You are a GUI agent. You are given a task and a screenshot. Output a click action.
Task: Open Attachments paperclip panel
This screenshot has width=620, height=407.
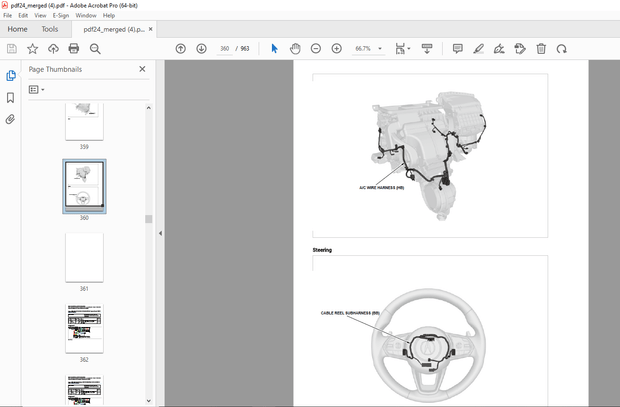(10, 119)
